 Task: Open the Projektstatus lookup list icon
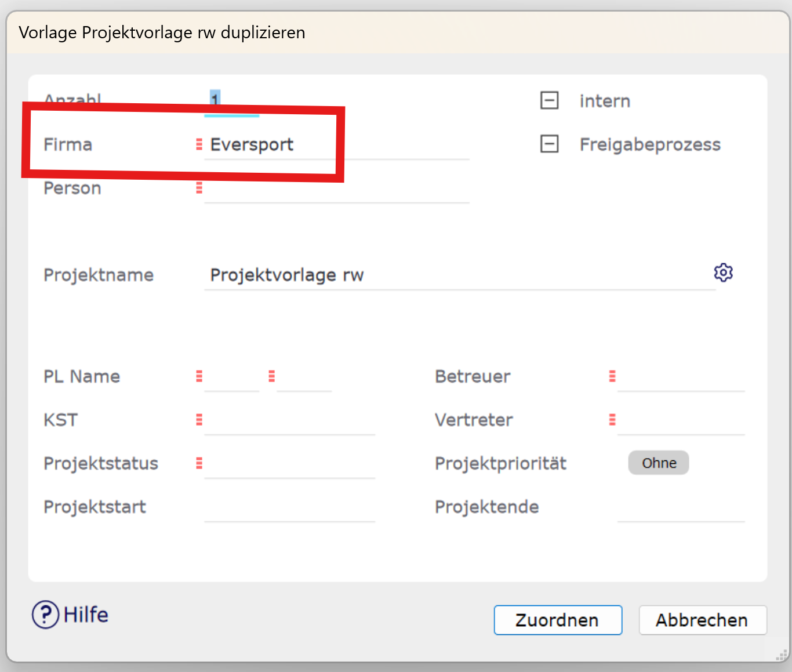click(x=199, y=463)
